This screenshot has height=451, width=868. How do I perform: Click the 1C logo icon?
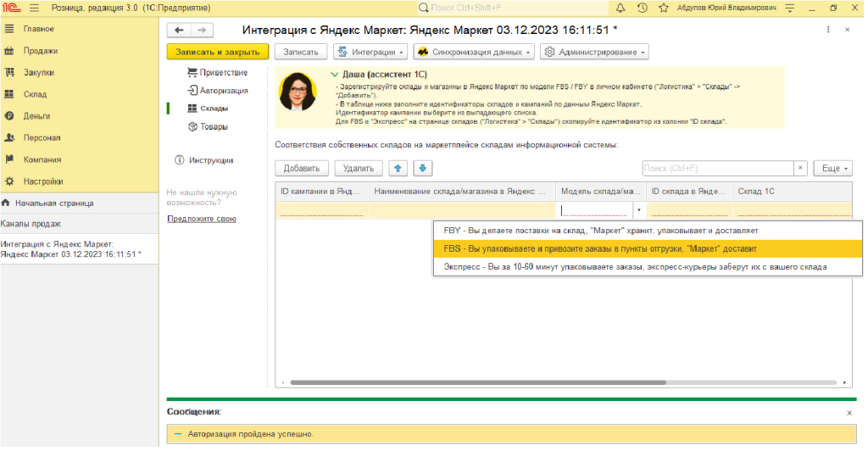click(11, 8)
